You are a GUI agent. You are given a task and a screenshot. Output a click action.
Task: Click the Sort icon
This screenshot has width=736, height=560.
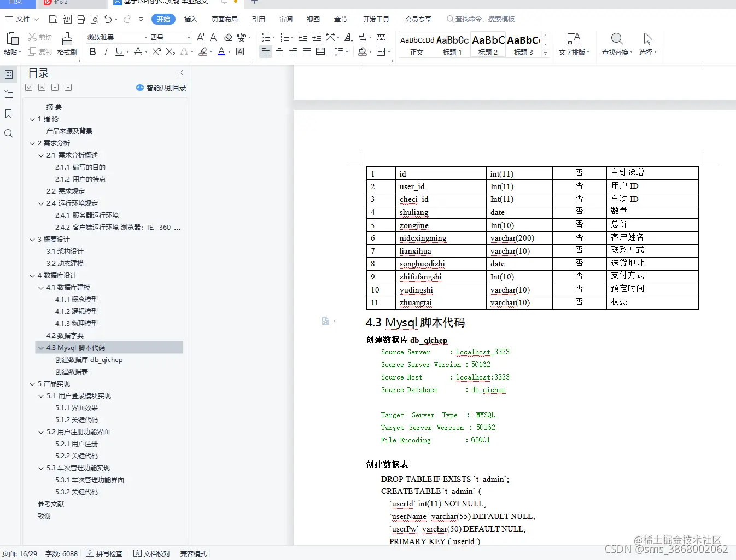(348, 37)
